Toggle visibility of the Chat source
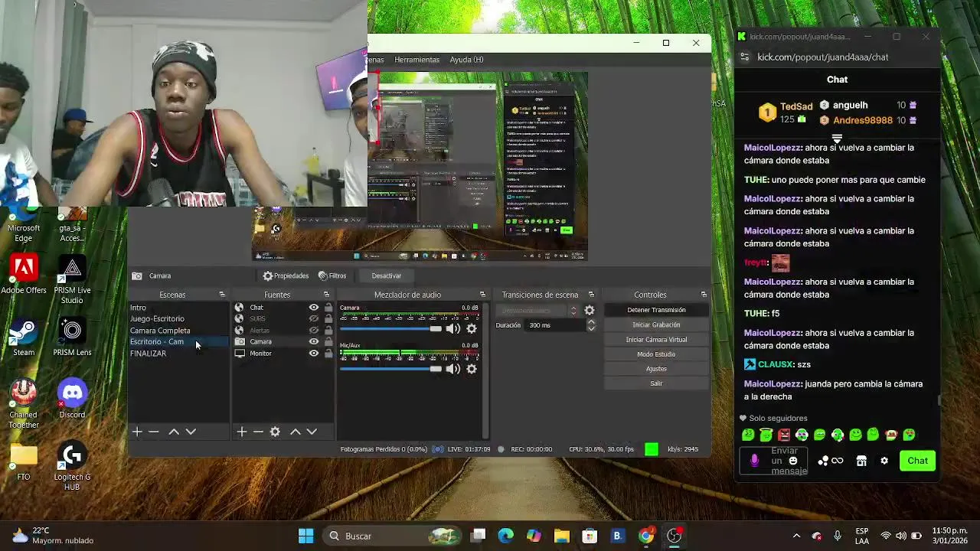The image size is (980, 551). (313, 308)
